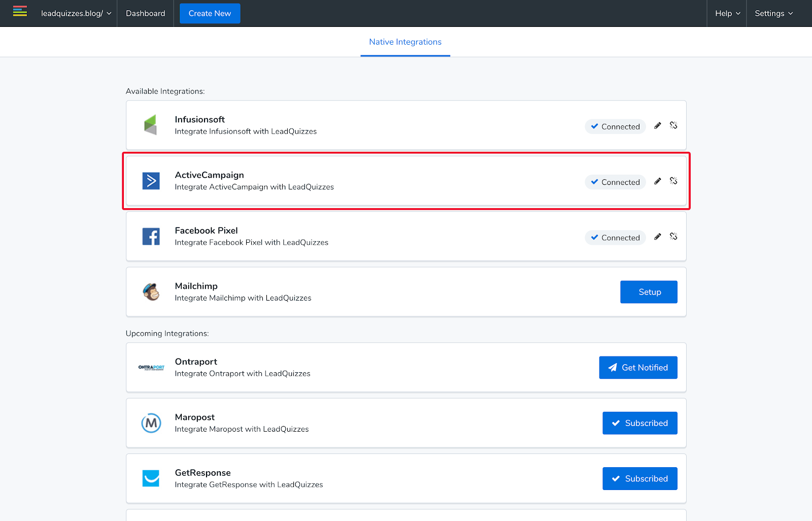
Task: Click the Facebook Pixel logo icon
Action: tap(151, 236)
